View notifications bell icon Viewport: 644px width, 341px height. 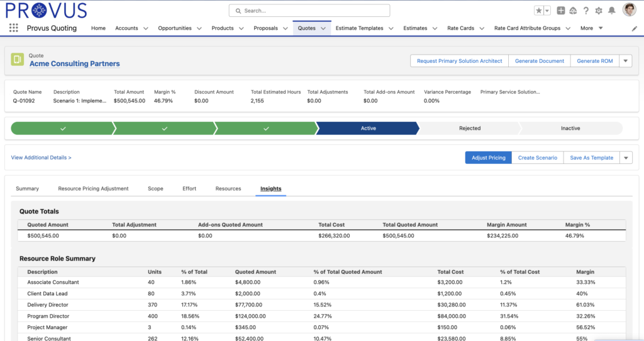point(611,11)
